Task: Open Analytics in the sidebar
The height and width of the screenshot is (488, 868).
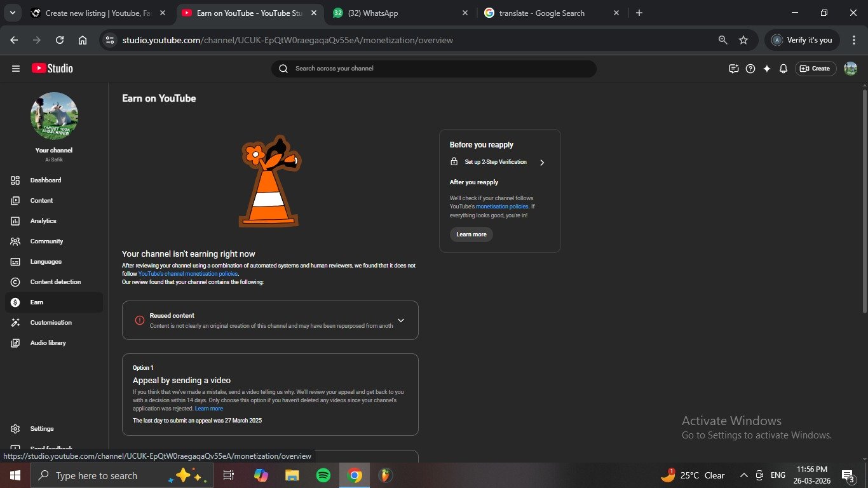Action: [x=43, y=221]
